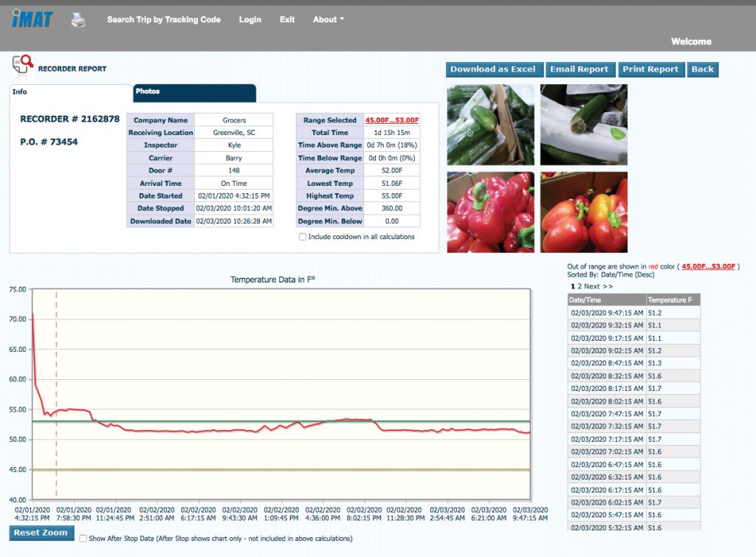Open the boxed cucumbers photo thumbnail
This screenshot has width=756, height=557.
[490, 125]
